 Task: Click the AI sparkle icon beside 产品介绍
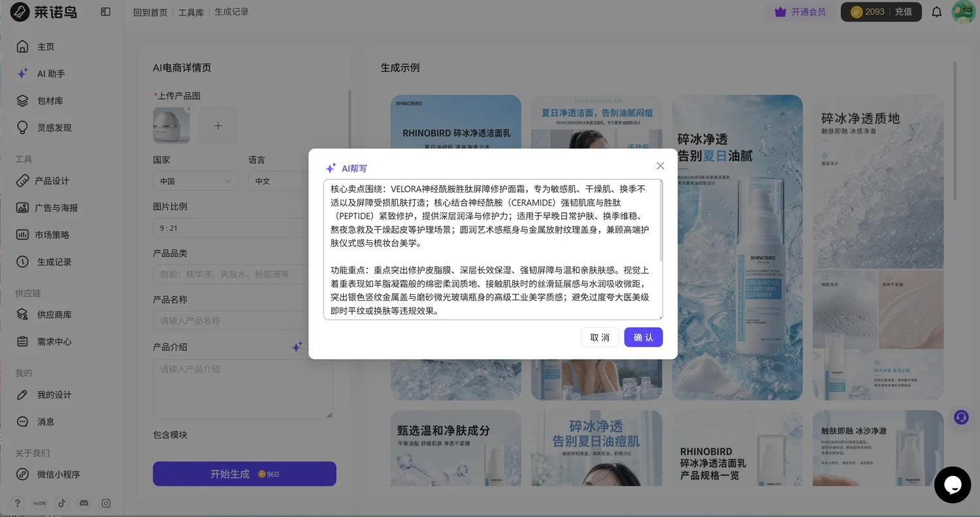pos(297,347)
